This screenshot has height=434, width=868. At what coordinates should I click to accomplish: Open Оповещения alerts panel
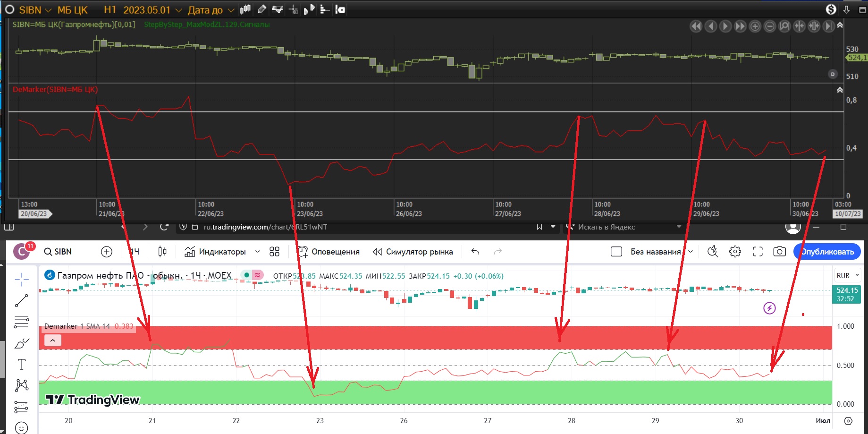click(x=329, y=252)
